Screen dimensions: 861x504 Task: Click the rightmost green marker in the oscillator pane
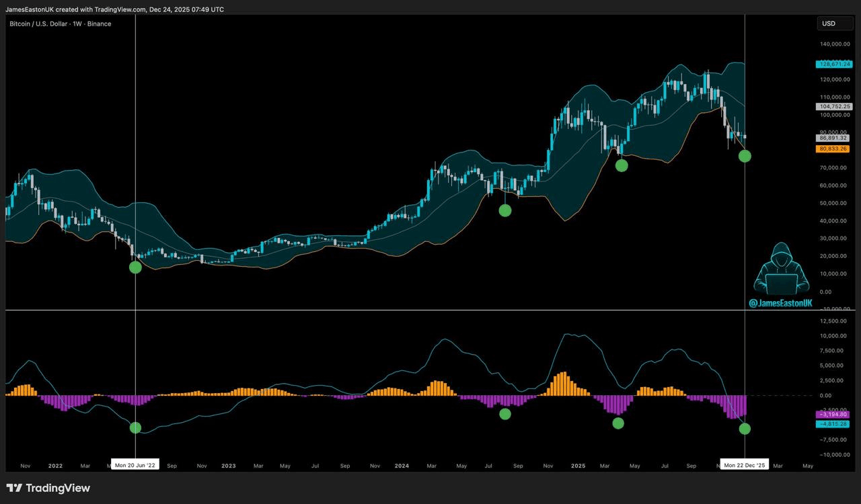click(745, 429)
